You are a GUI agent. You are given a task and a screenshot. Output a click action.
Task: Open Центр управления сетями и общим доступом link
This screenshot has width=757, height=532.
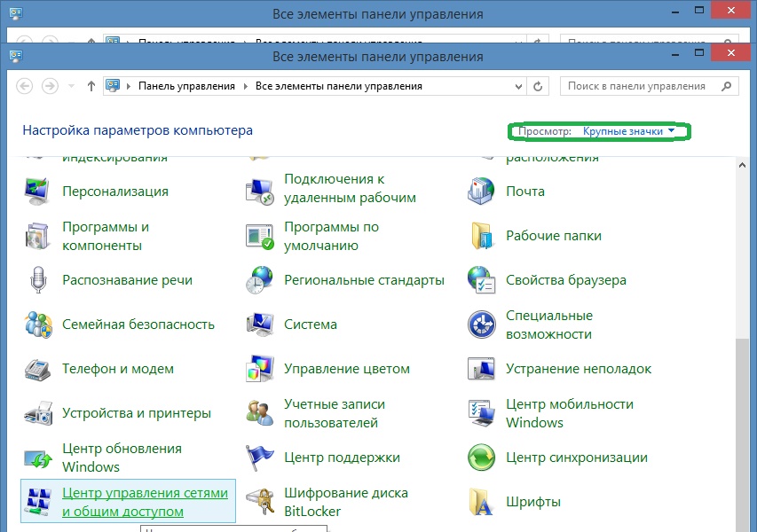(145, 502)
